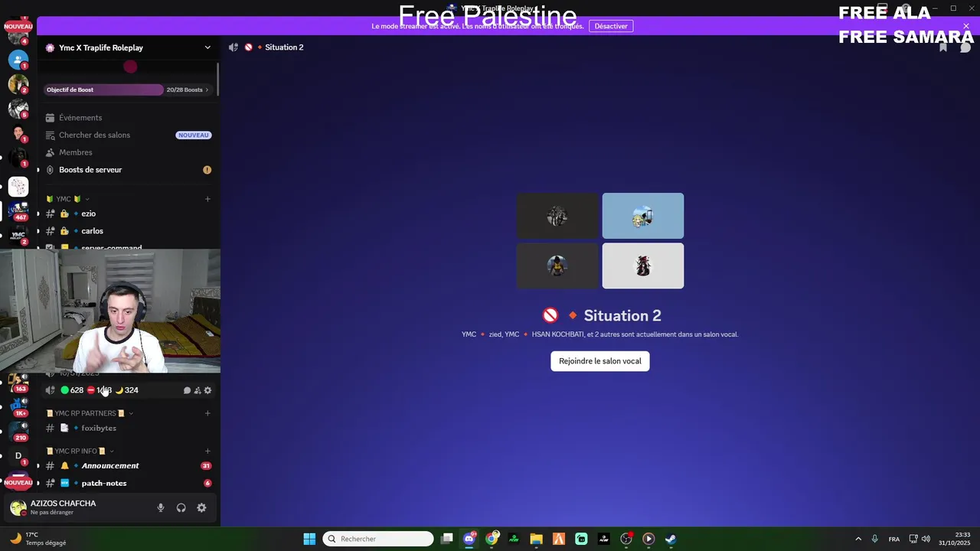Add a channel to YMC RP PARTNERS
980x551 pixels.
(207, 413)
